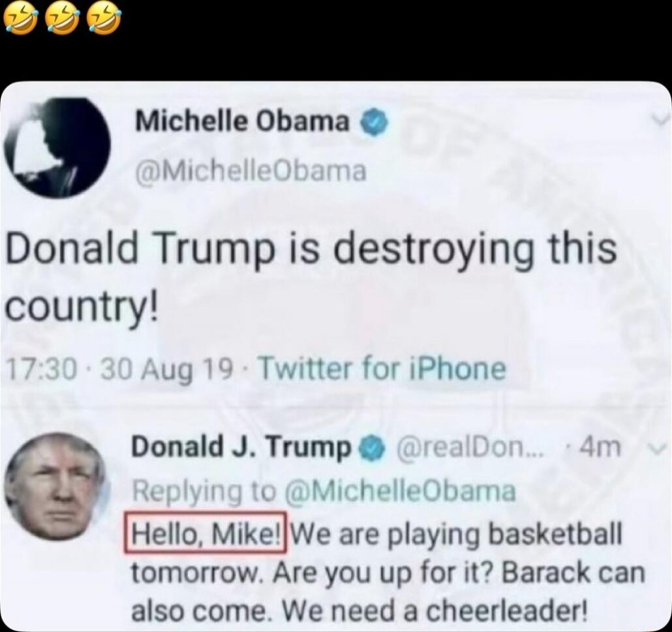672x632 pixels.
Task: Click @MichelleObama in the Replying to line
Action: pyautogui.click(x=401, y=491)
